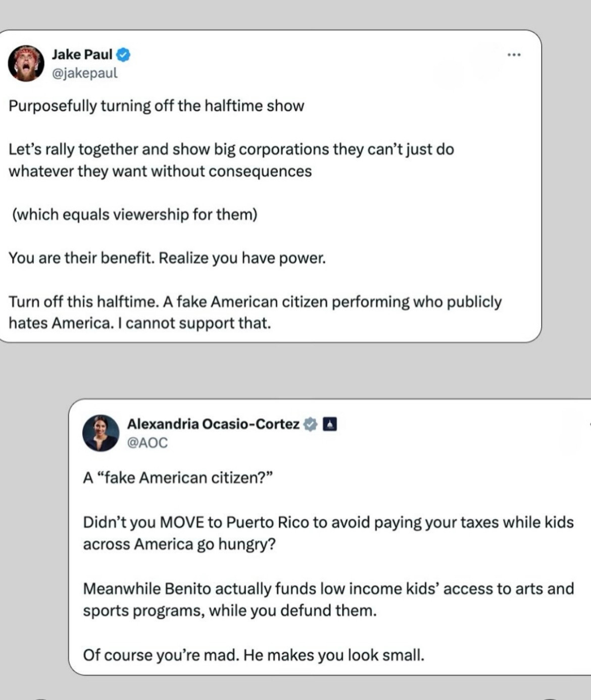Viewport: 591px width, 700px height.
Task: Open the Jake Paul display name link
Action: tap(82, 54)
